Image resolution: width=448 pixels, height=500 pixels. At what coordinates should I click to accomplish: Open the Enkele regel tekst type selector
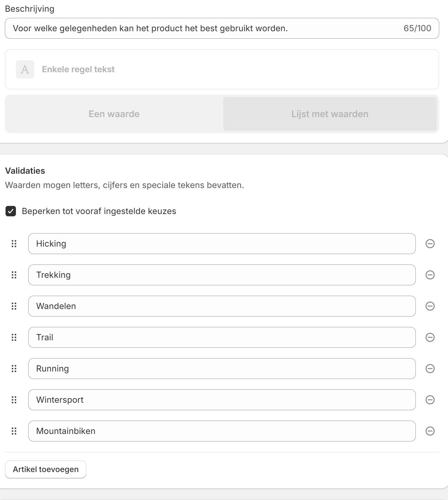(x=222, y=69)
